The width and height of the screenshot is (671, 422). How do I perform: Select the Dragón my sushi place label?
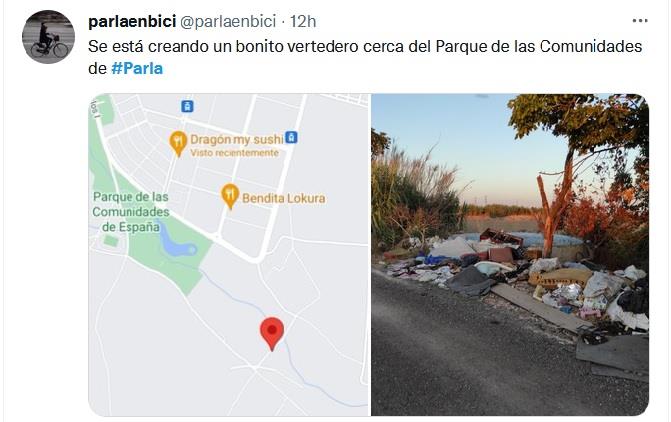pos(237,140)
